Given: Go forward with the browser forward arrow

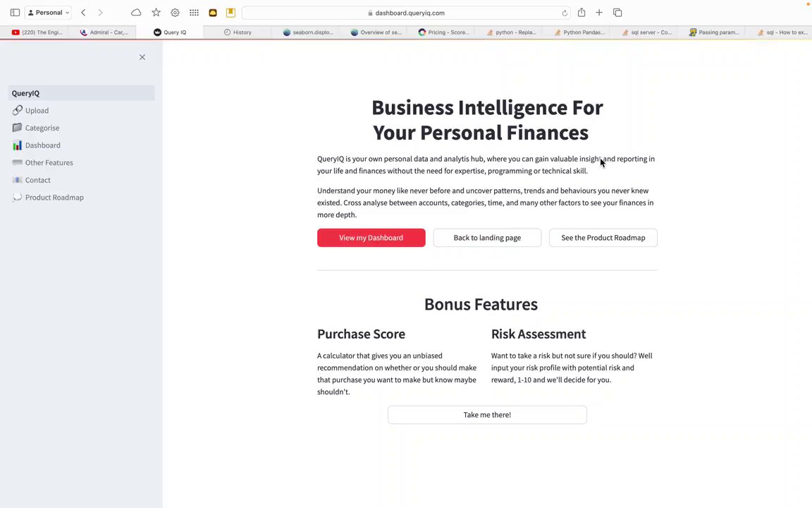Looking at the screenshot, I should 101,13.
